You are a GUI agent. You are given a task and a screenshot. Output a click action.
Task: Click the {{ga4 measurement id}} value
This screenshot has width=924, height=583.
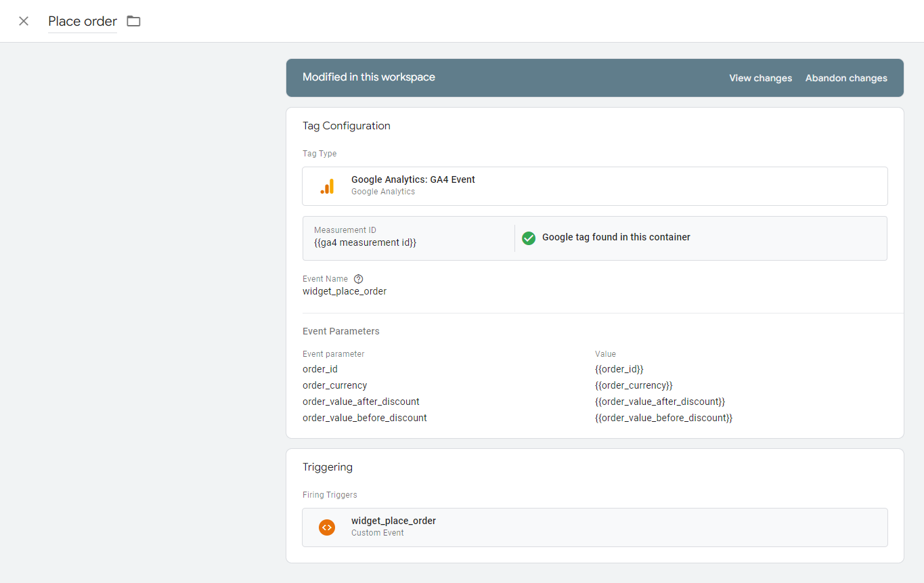[365, 242]
